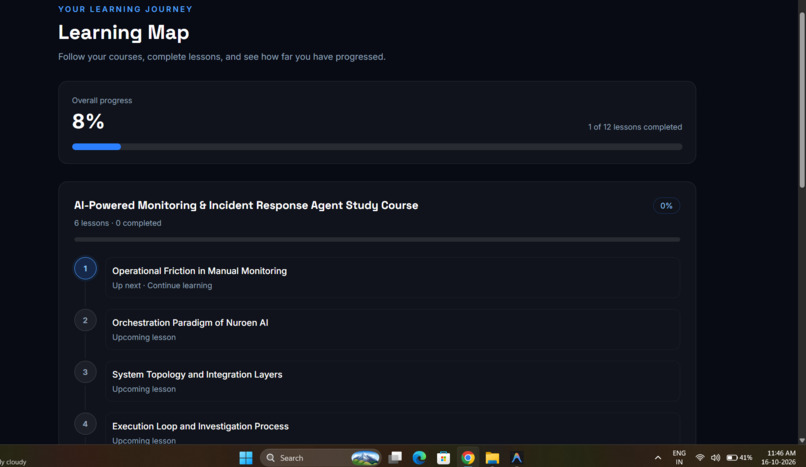Screen dimensions: 806x467
Task: Click the course title AI-Powered Monitoring & Incident Response
Action: pyautogui.click(x=246, y=205)
